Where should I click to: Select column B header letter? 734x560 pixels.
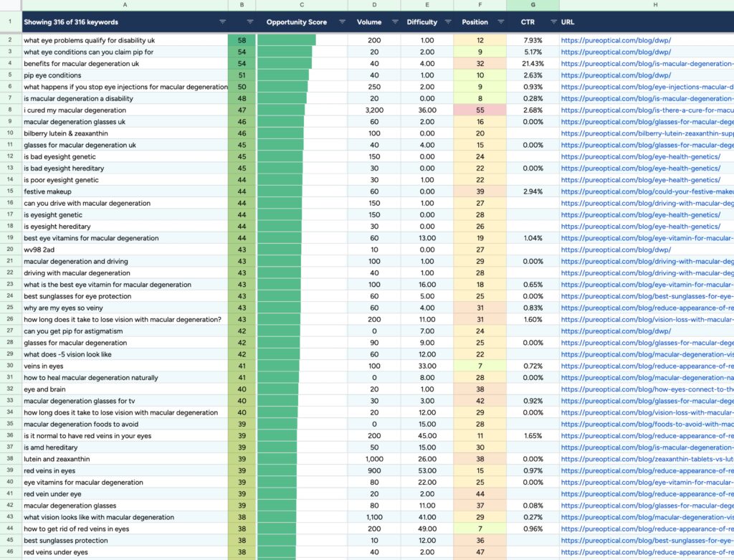(x=242, y=5)
